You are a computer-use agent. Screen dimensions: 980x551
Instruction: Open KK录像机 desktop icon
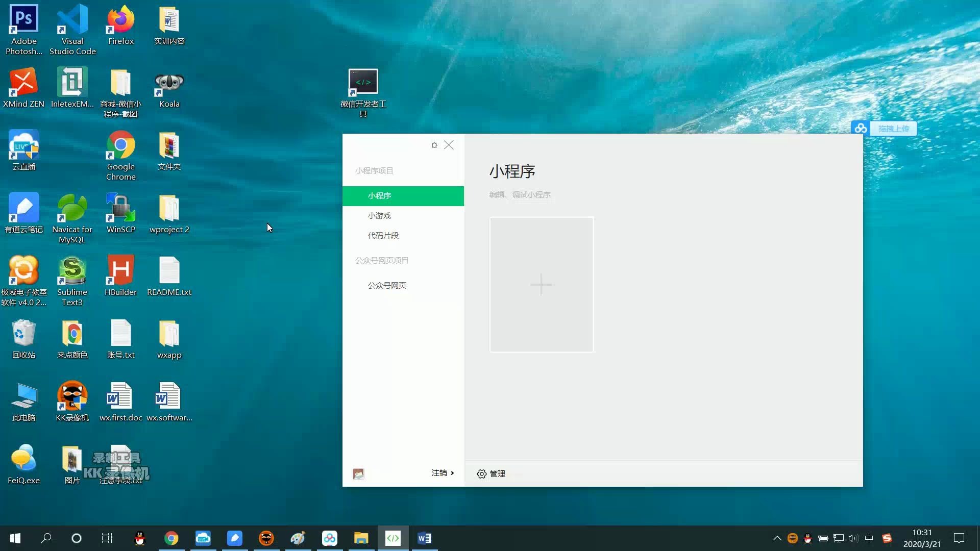pos(72,402)
